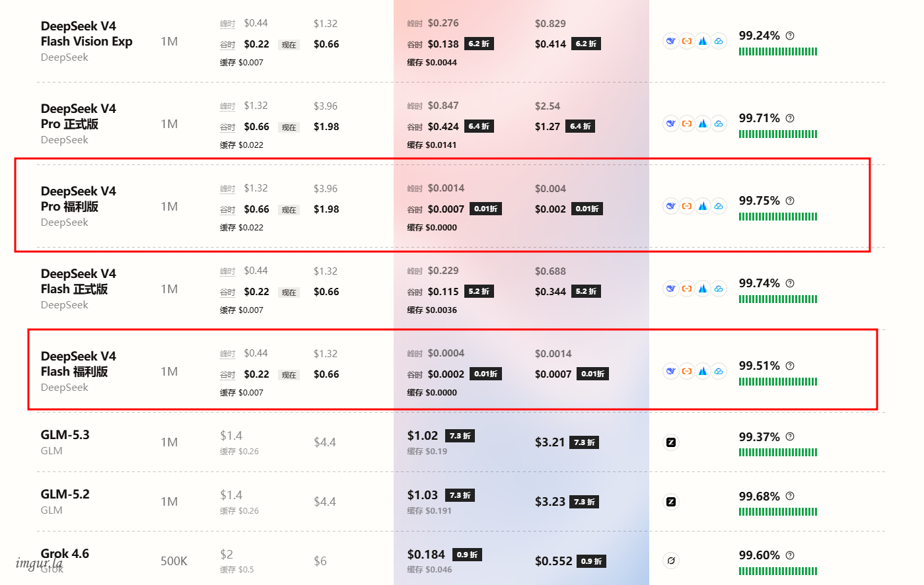Click the cloud provider icon in the Flash 正式版 row

point(719,289)
